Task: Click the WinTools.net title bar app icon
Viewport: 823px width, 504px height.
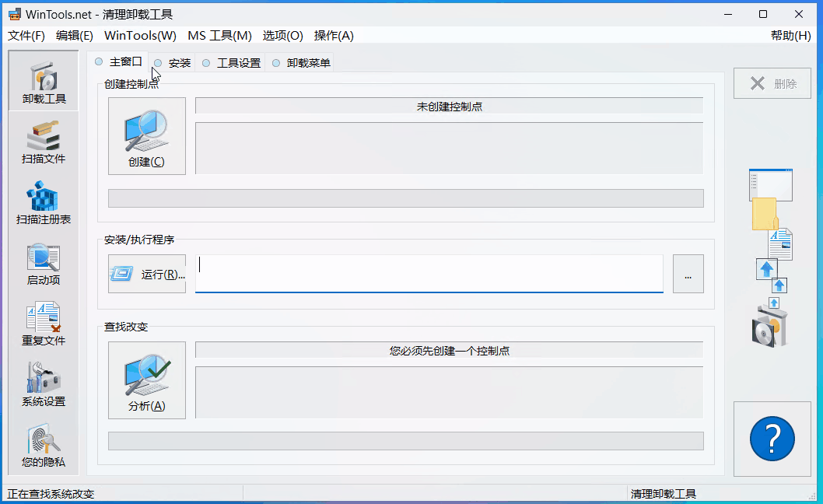Action: pos(15,14)
